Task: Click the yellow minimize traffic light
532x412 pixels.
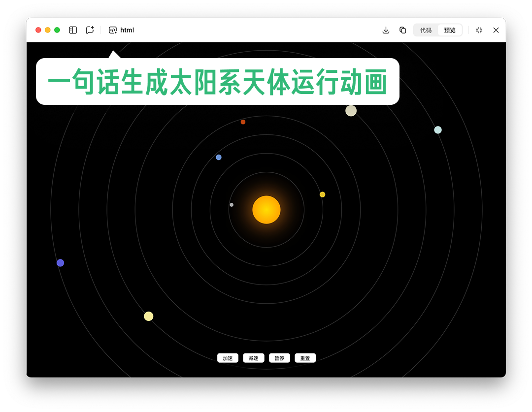Action: coord(47,30)
